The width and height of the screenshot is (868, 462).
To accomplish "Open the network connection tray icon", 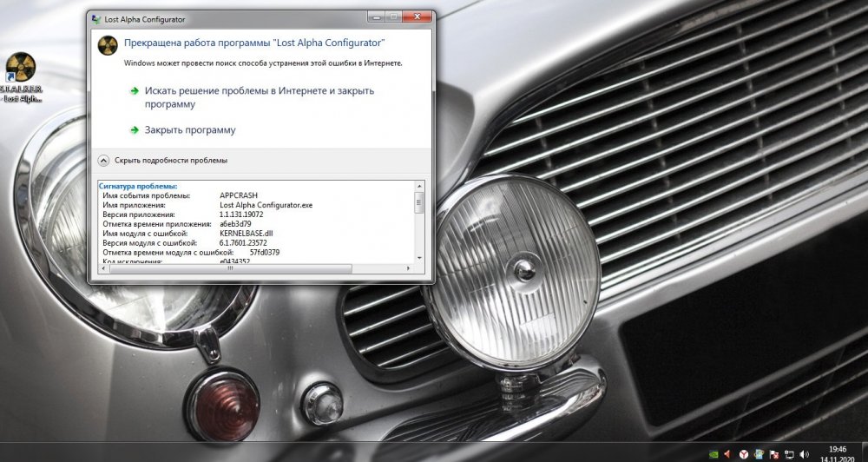I will pos(789,454).
